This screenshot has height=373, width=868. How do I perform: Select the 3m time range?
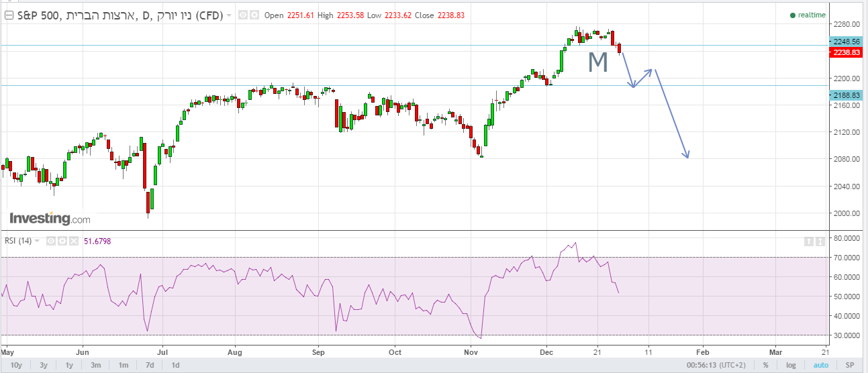tap(96, 365)
